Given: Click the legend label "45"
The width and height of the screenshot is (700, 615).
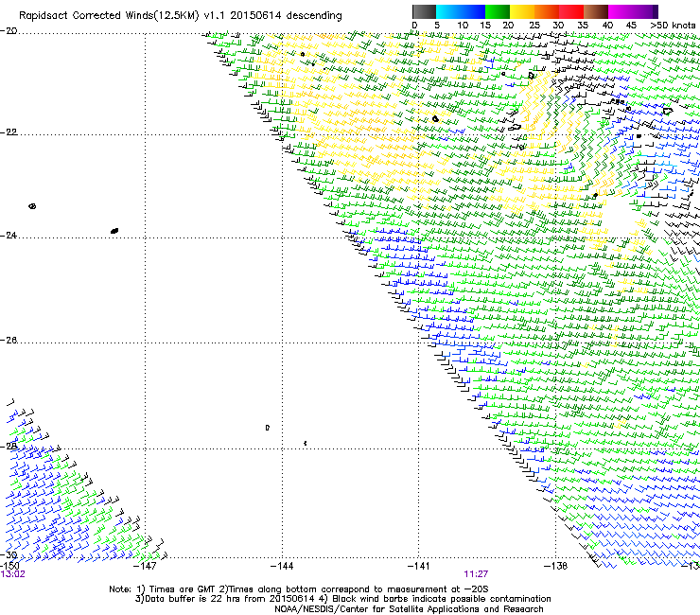Looking at the screenshot, I should coord(631,26).
